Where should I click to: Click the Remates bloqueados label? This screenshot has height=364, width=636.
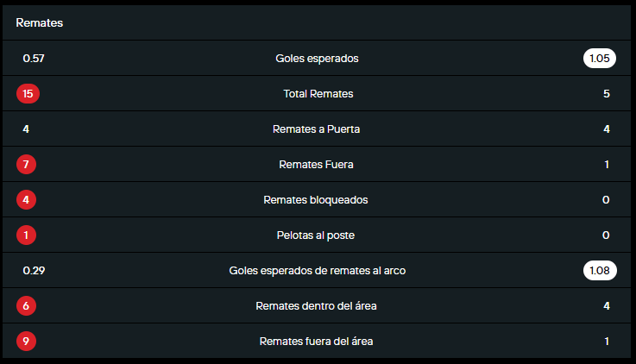316,199
